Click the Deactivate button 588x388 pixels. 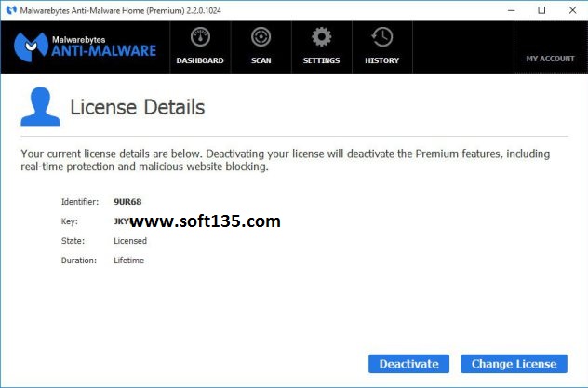coord(408,364)
